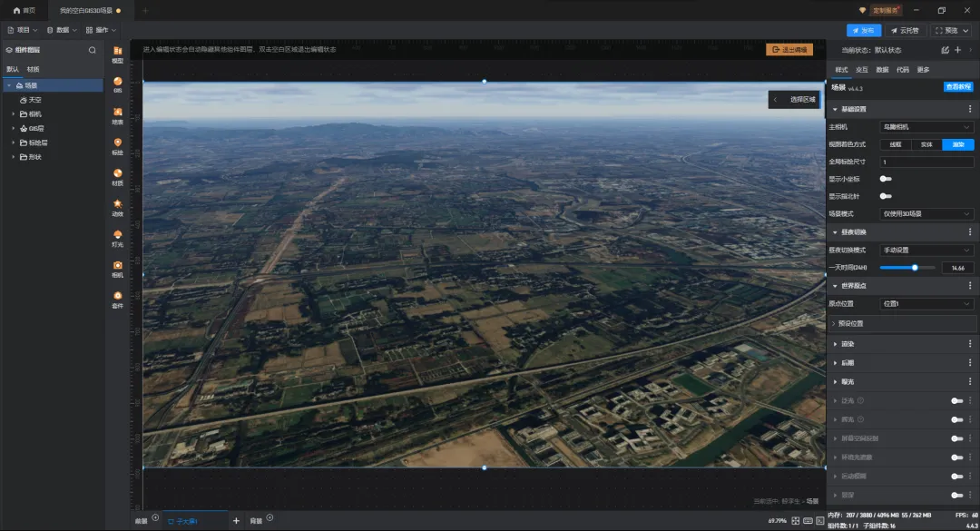980x531 pixels.
Task: Enable the 辉光 glow switch
Action: coord(957,419)
